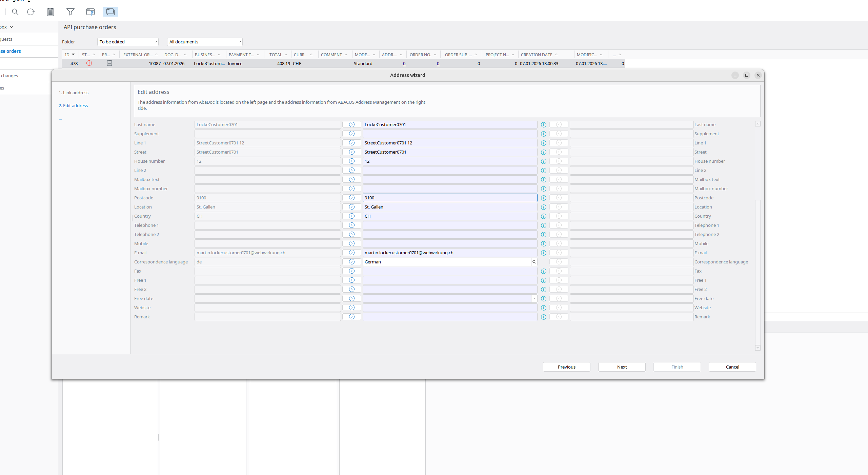Screen dimensions: 868x475
Task: Click the lookup magnifier in the German language field
Action: point(534,262)
